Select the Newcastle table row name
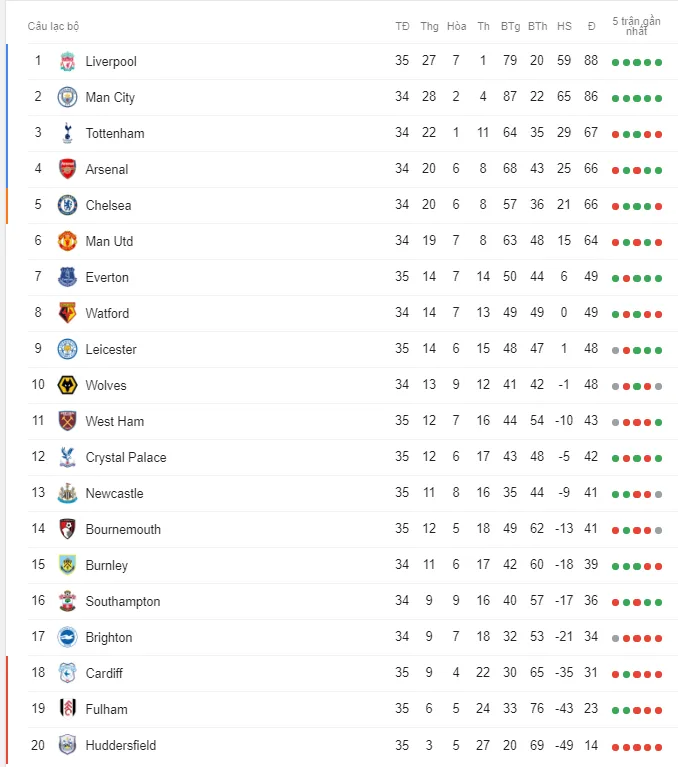The width and height of the screenshot is (678, 767). [x=114, y=493]
